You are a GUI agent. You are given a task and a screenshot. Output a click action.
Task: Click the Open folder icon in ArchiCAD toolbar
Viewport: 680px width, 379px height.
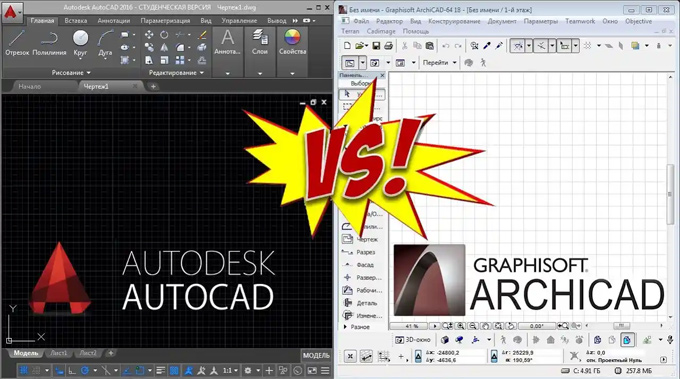(359, 46)
